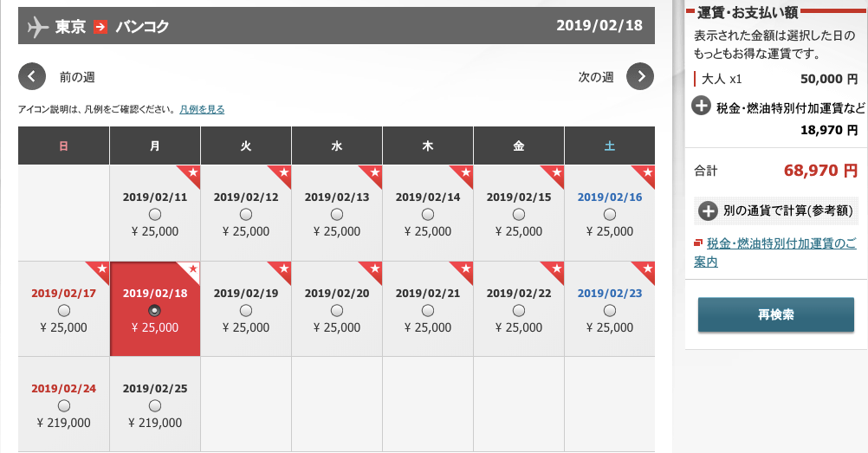Click the 土 weekday column header
This screenshot has width=868, height=453.
point(610,146)
